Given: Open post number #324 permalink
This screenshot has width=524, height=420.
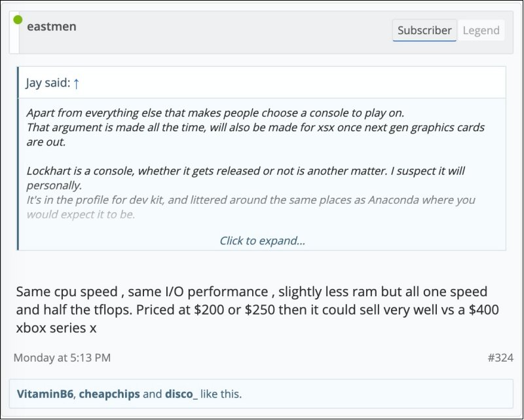Looking at the screenshot, I should coord(500,358).
